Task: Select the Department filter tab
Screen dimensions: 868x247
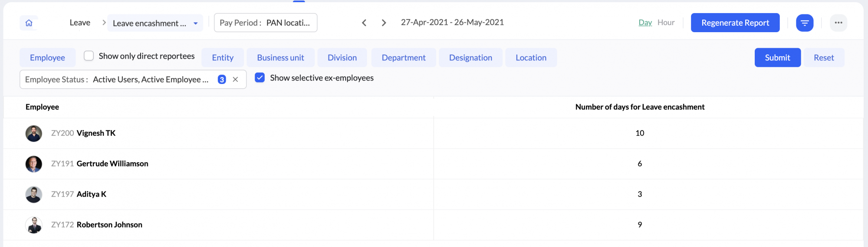Action: click(403, 58)
